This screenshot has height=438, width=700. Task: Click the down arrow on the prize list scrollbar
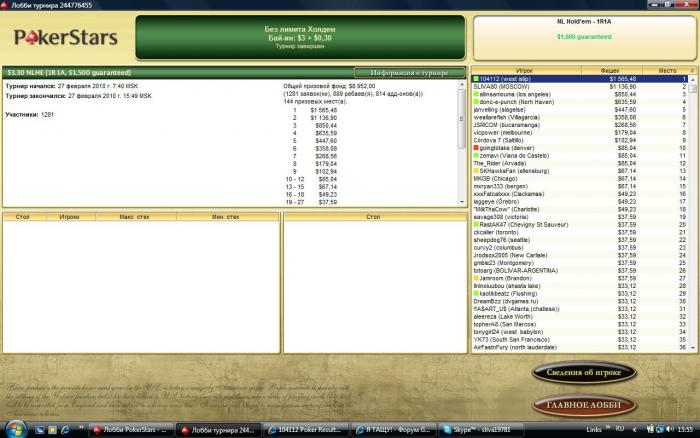(462, 202)
